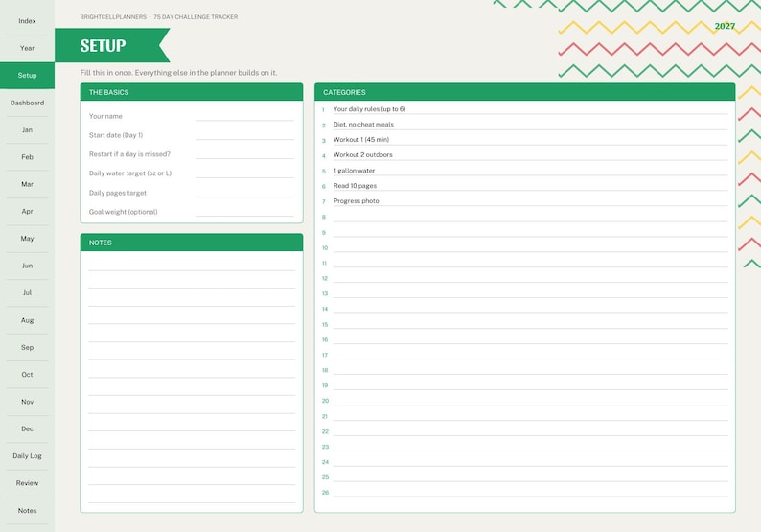Select the Setup tab

click(x=27, y=75)
